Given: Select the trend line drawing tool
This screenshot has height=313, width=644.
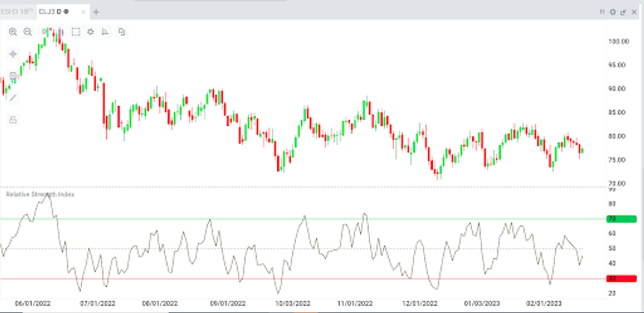Looking at the screenshot, I should (13, 98).
